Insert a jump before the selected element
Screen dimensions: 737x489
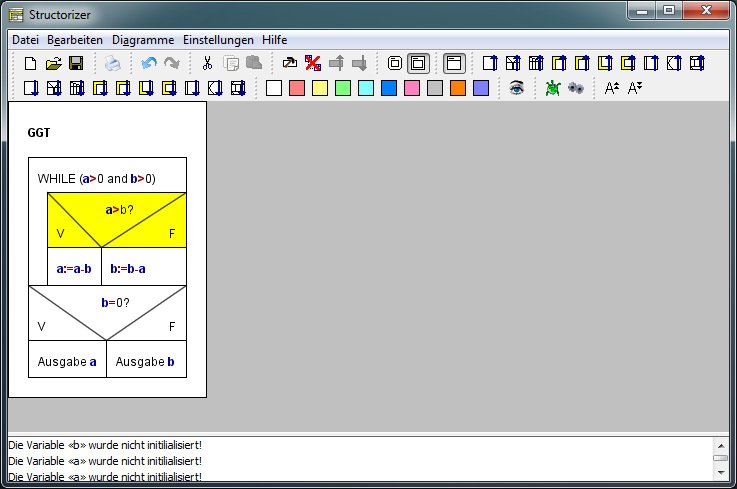pos(674,63)
